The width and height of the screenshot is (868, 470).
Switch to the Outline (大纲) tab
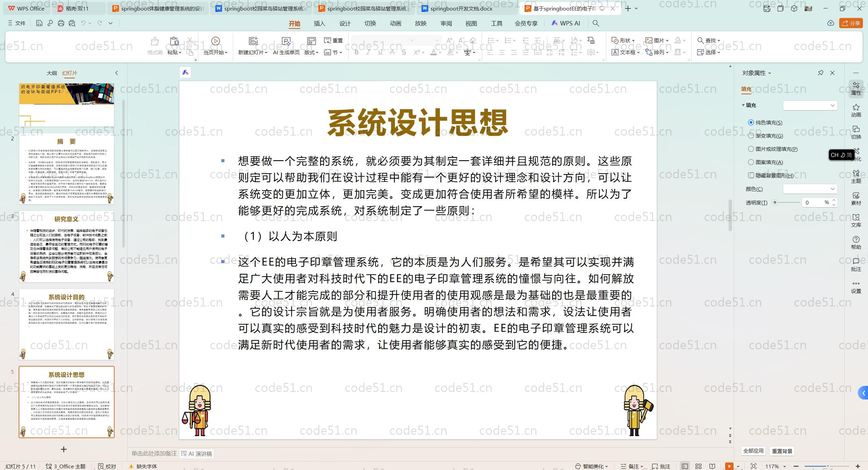tap(52, 73)
